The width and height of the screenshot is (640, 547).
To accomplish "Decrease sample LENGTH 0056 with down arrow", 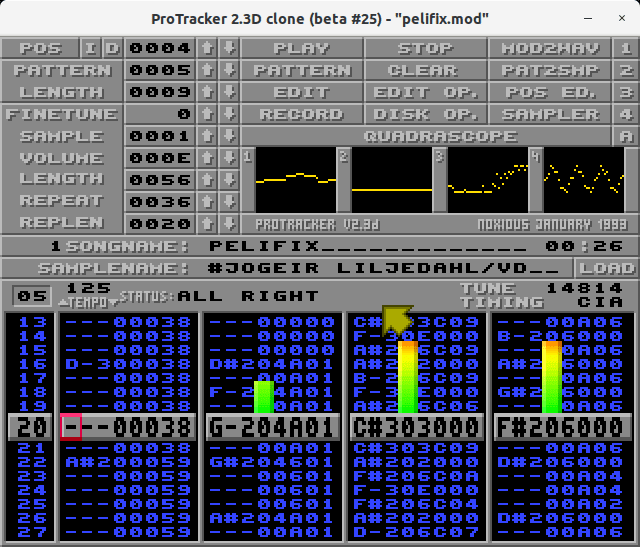I will pos(229,180).
